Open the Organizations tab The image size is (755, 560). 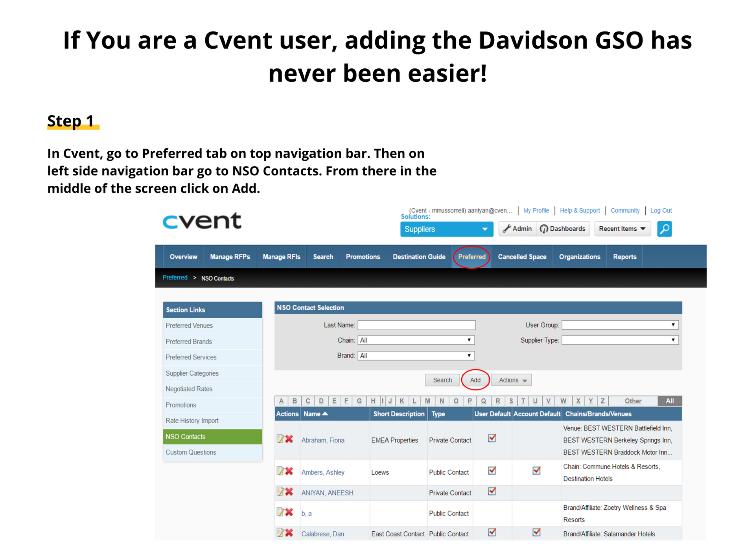580,257
